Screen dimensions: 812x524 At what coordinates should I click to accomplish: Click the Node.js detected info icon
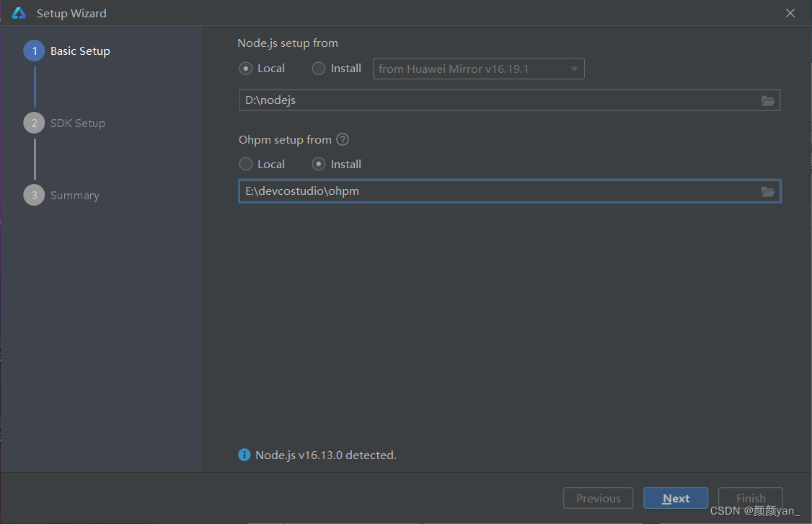pos(244,455)
